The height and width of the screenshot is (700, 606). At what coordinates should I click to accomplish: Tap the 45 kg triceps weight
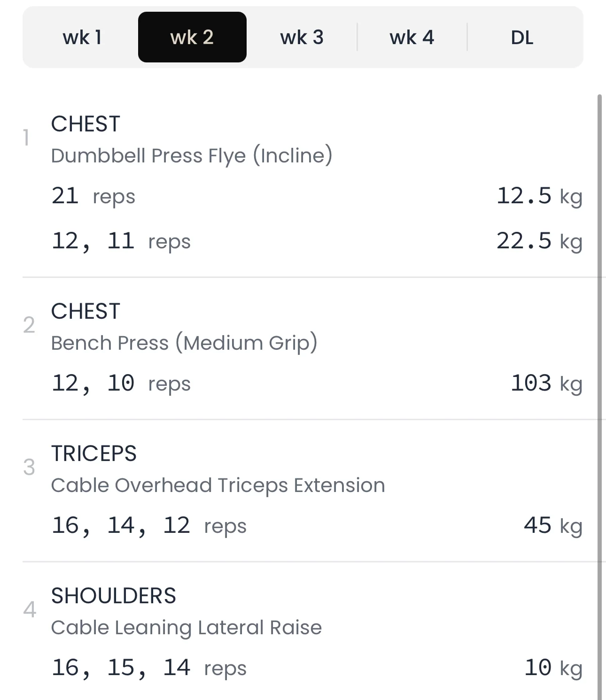click(x=552, y=525)
